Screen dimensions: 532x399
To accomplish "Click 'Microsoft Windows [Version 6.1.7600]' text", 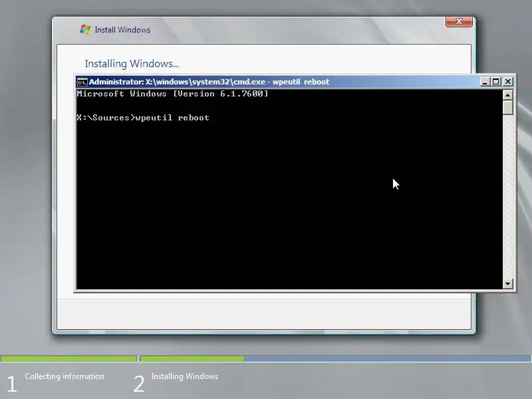I will click(172, 94).
